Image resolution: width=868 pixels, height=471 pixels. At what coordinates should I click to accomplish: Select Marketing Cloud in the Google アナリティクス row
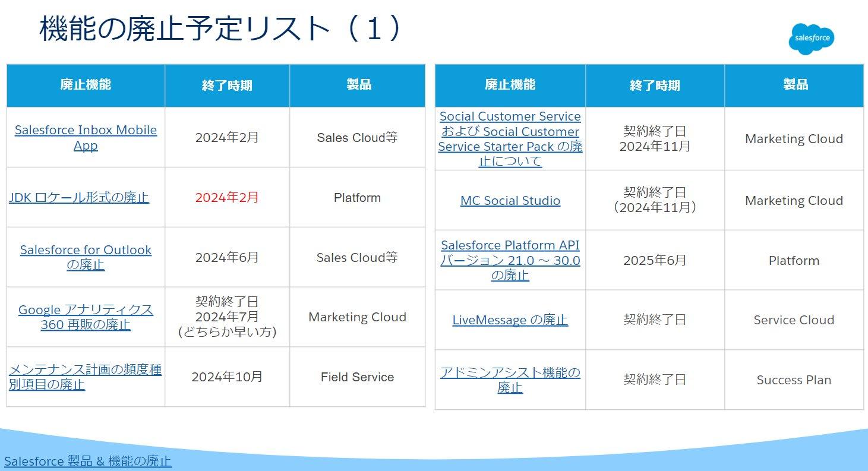pyautogui.click(x=357, y=317)
